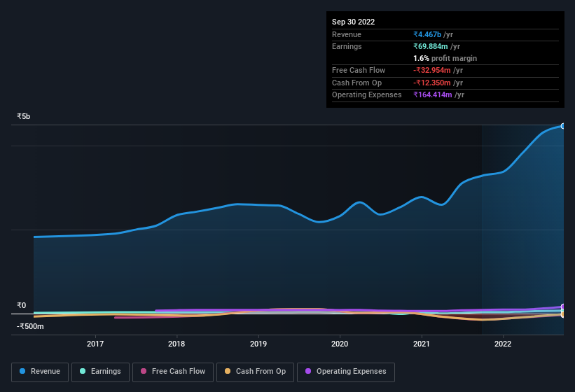Click the ₹0 y-axis label
The height and width of the screenshot is (392, 575).
coord(21,305)
